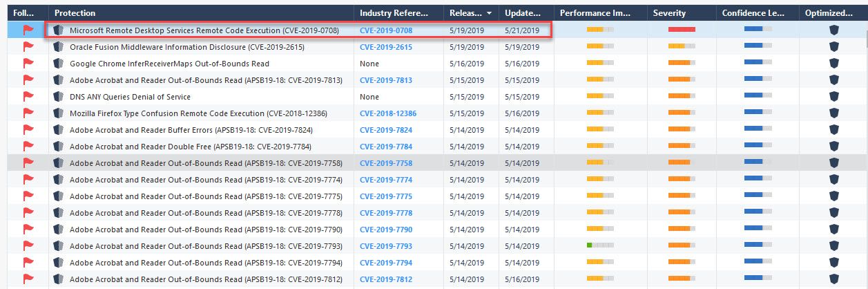Viewport: 868px width, 289px height.
Task: Click shield icon beside Mozilla Firefox Type Confusion
Action: coord(59,113)
